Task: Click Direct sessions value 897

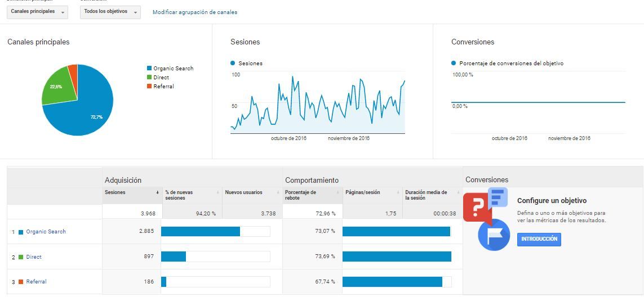Action: coord(149,256)
